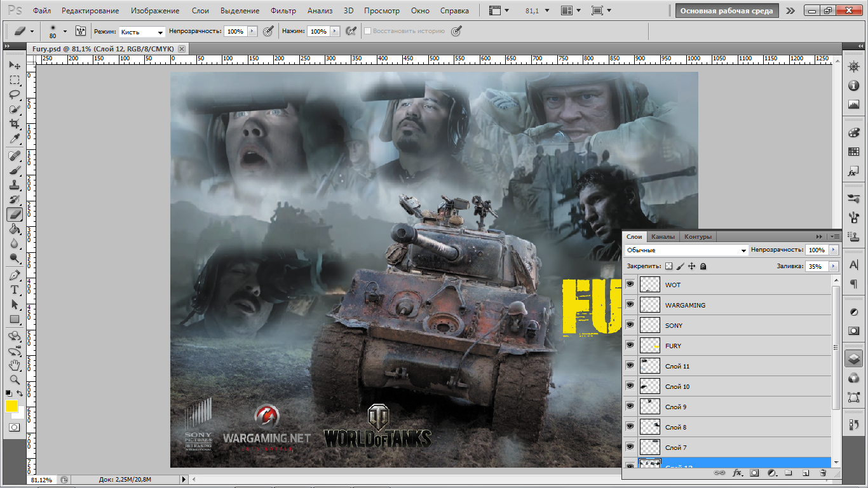Open the eraser Режим dropdown
This screenshot has width=868, height=488.
[x=142, y=32]
